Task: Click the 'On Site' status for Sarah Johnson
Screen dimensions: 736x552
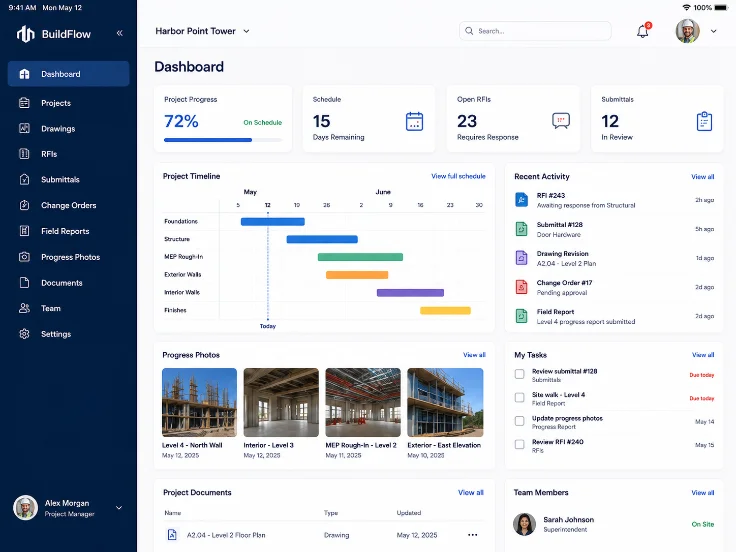Action: 703,524
